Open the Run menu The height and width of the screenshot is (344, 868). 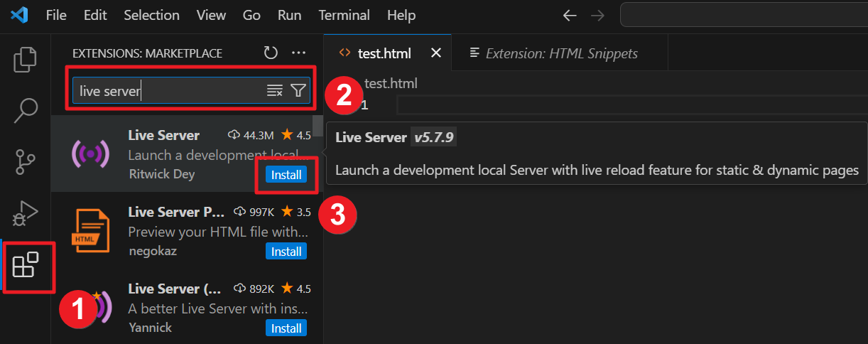point(289,15)
